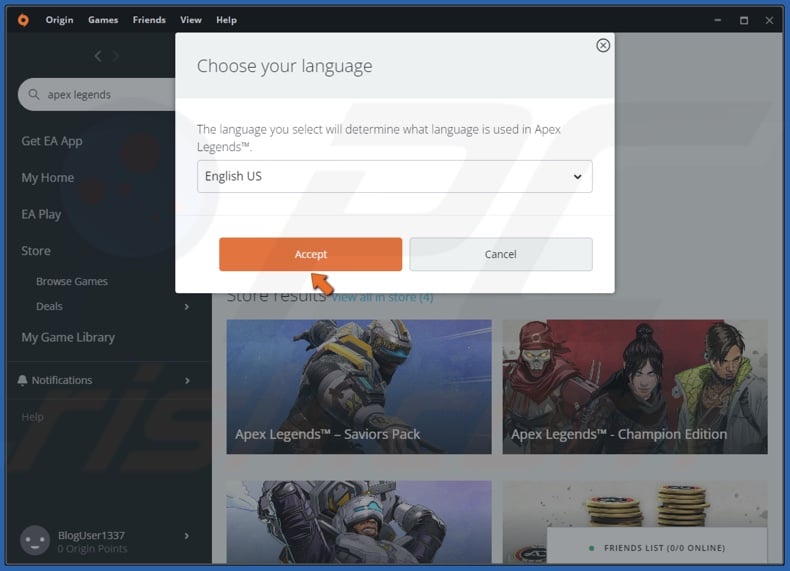Open the English US language dropdown
The image size is (790, 571).
[394, 176]
